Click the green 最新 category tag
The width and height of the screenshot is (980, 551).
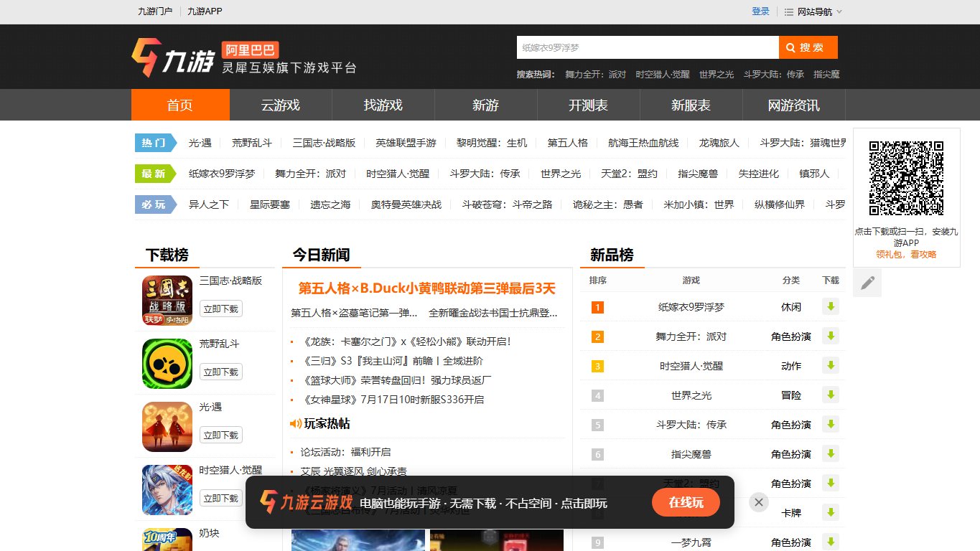point(155,174)
